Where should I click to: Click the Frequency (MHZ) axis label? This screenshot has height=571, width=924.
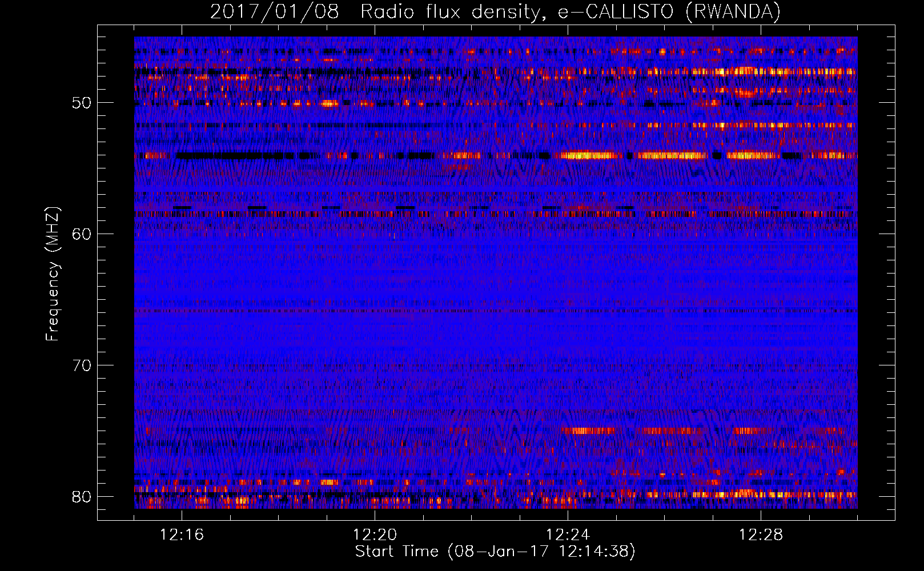[x=52, y=274]
